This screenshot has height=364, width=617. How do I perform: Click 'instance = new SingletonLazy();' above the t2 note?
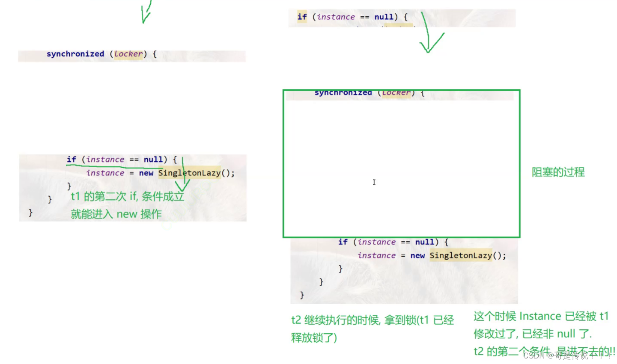click(432, 255)
